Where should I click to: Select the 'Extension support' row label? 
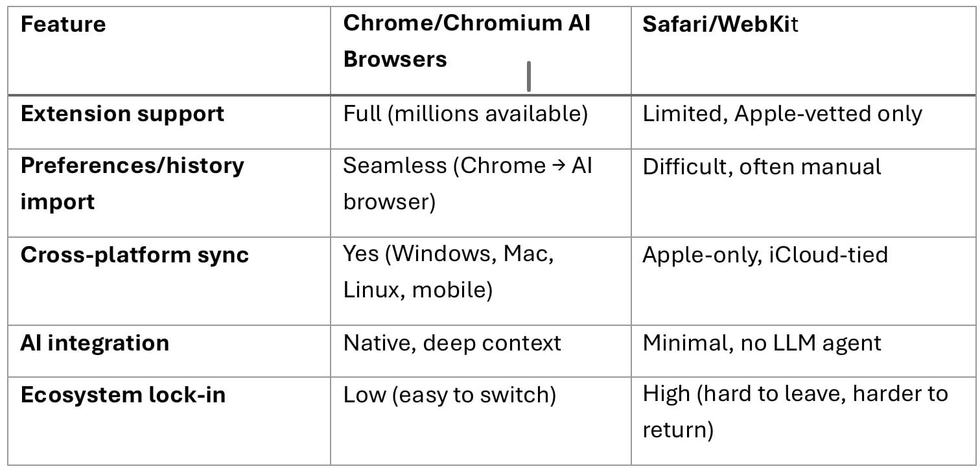pos(122,114)
